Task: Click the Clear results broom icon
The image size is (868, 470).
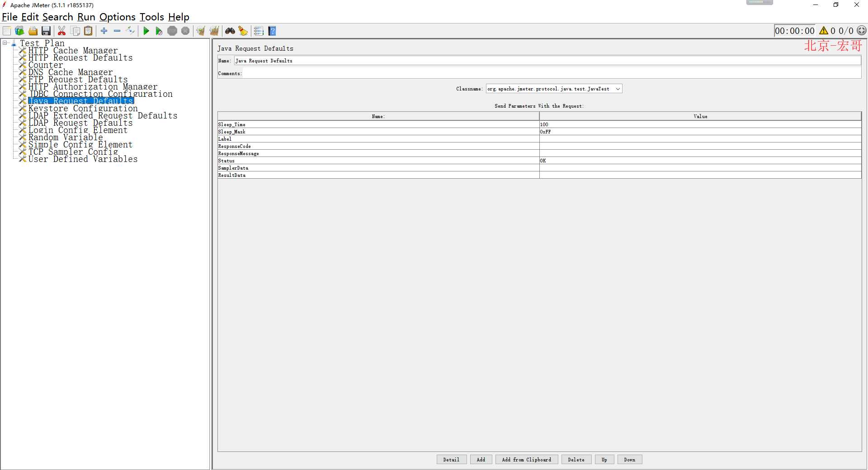Action: pyautogui.click(x=201, y=31)
